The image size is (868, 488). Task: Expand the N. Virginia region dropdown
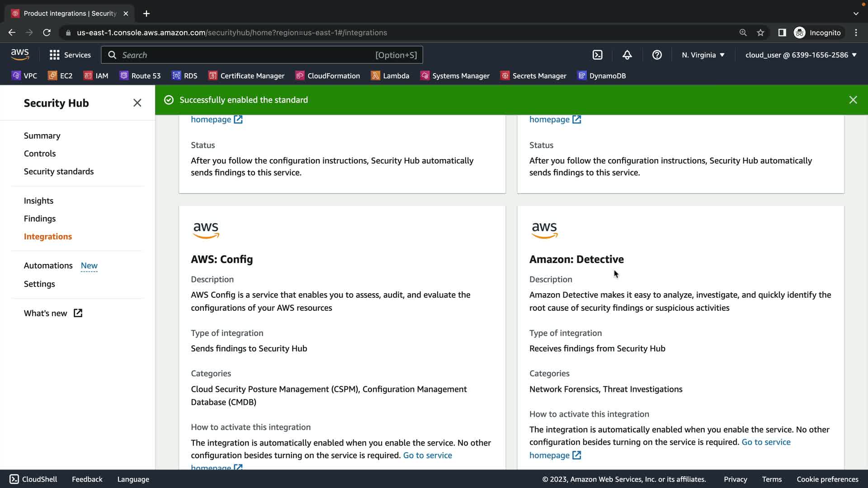coord(703,55)
